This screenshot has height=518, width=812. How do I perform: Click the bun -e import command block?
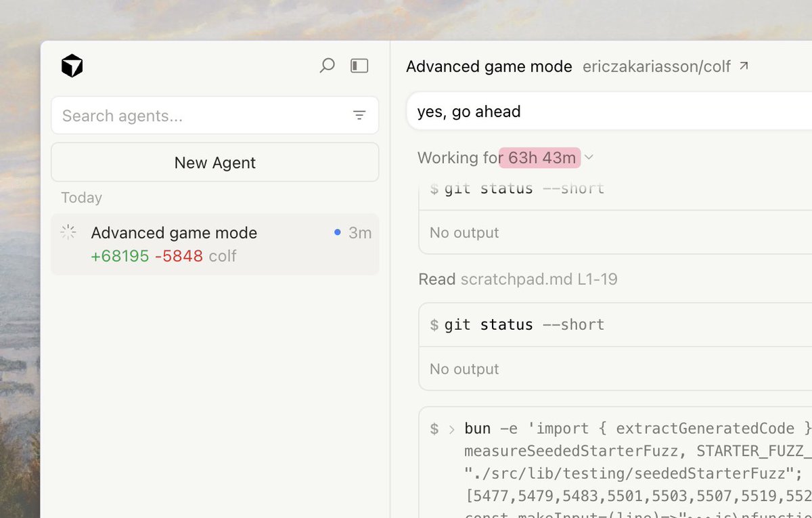pyautogui.click(x=615, y=462)
